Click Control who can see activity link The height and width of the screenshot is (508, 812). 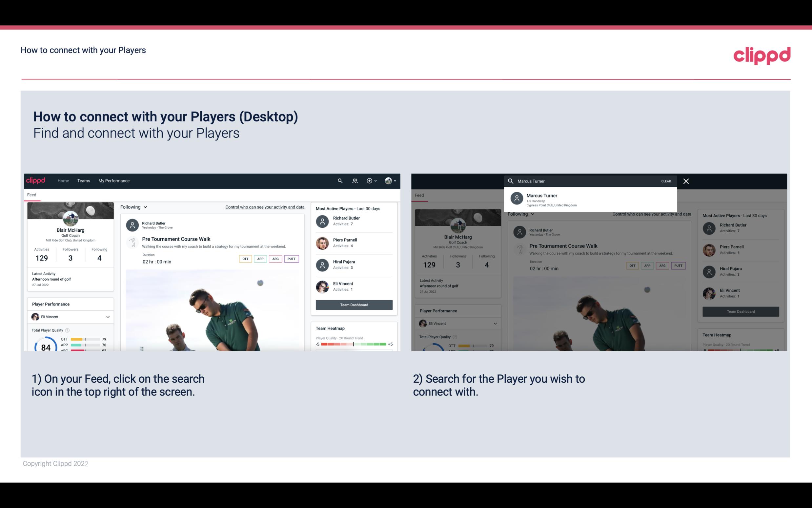264,207
